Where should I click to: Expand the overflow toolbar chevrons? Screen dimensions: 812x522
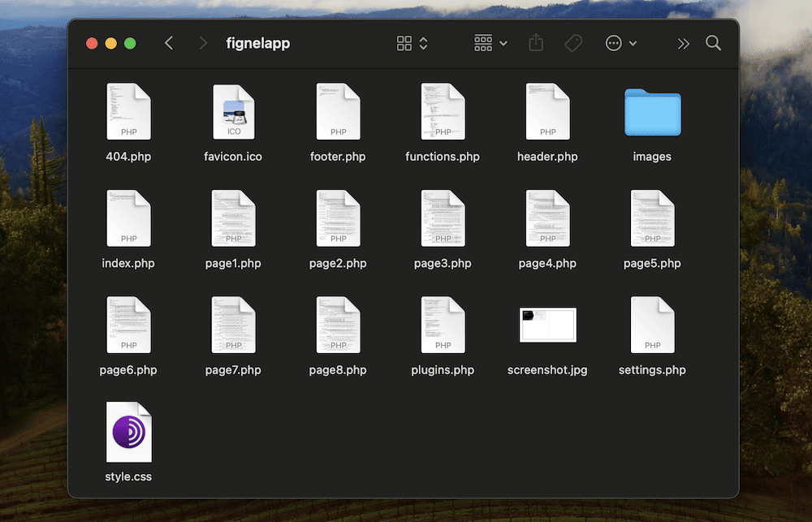click(683, 43)
